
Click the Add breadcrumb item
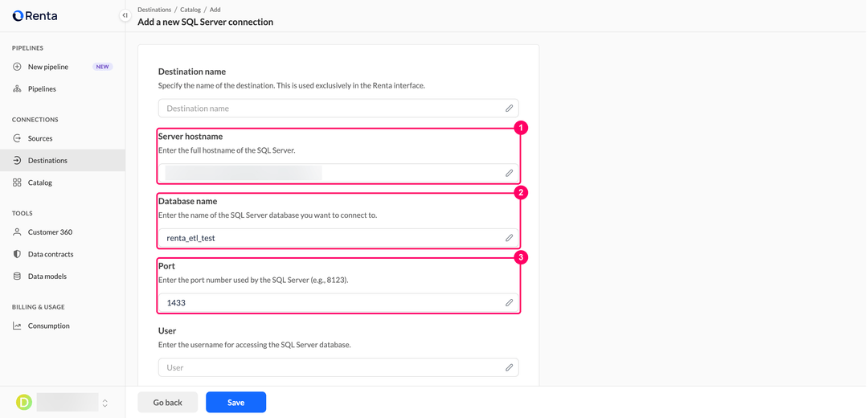pyautogui.click(x=215, y=10)
